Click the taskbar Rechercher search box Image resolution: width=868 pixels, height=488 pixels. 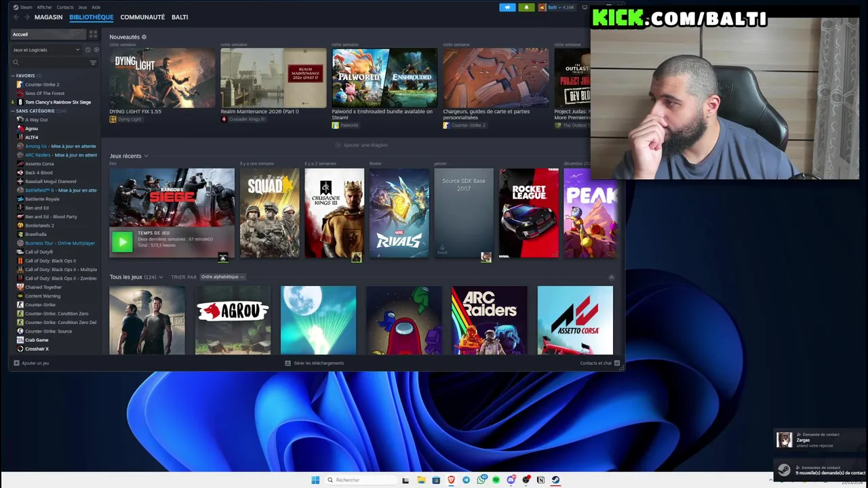[359, 481]
